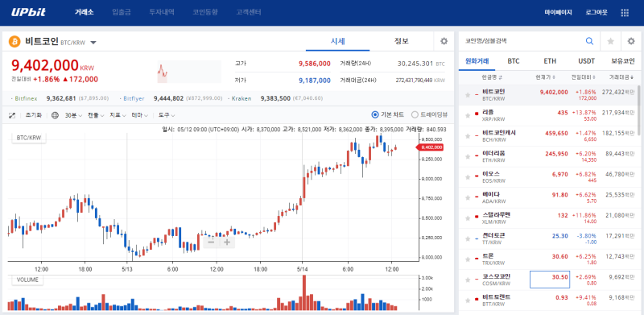Toggle favorite star for 리플
Image resolution: width=644 pixels, height=315 pixels.
(468, 115)
